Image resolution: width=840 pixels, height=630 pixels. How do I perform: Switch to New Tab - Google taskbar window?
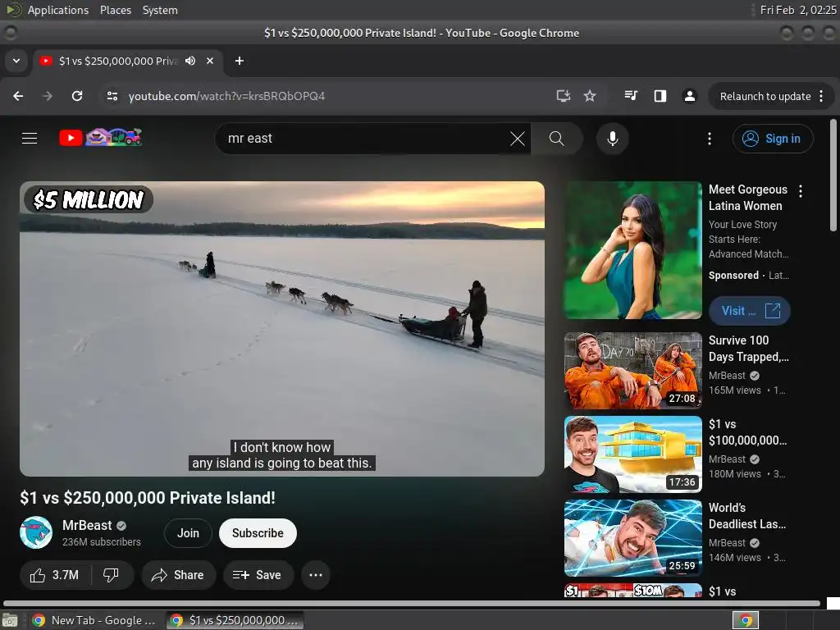pos(94,620)
